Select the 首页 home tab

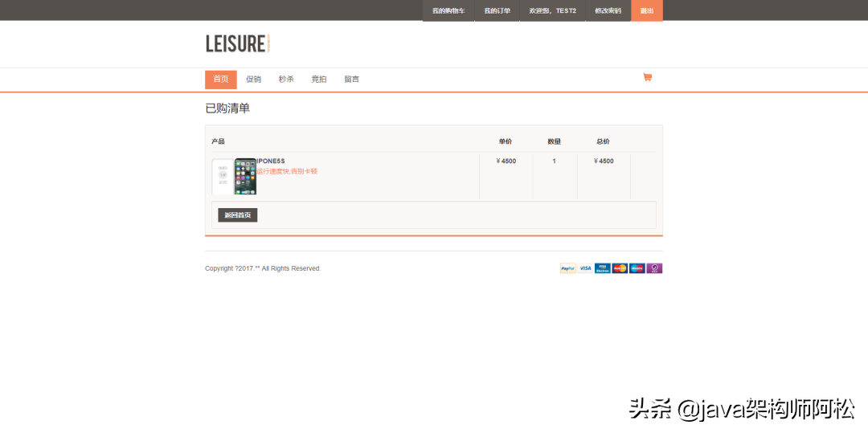221,80
